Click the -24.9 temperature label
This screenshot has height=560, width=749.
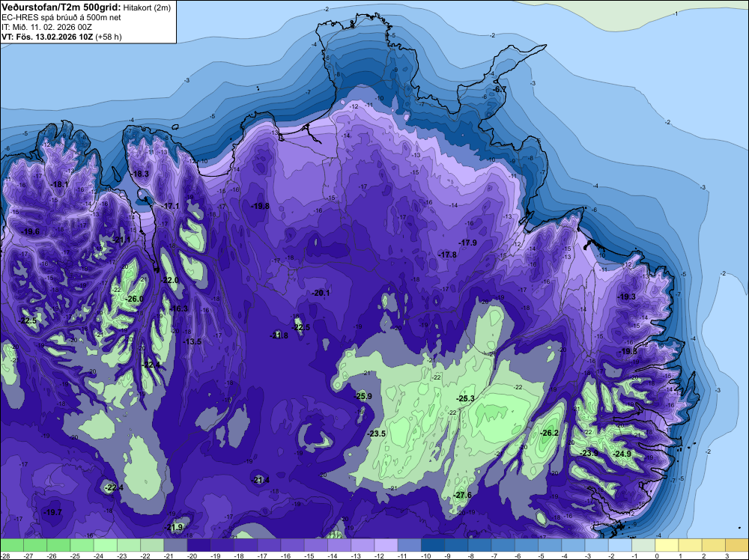pos(622,454)
